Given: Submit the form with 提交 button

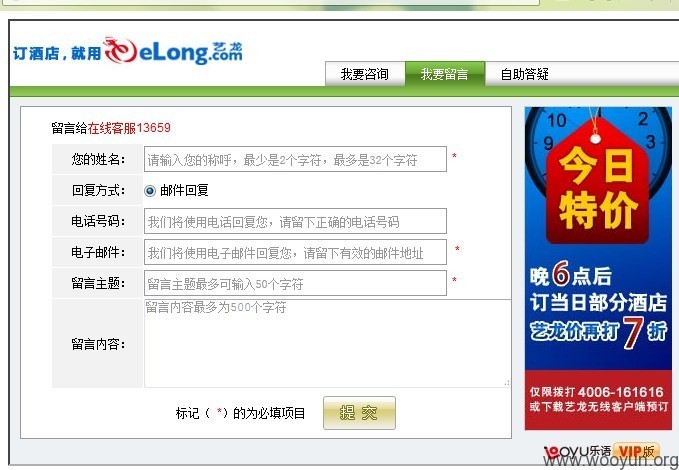Looking at the screenshot, I should click(x=359, y=413).
